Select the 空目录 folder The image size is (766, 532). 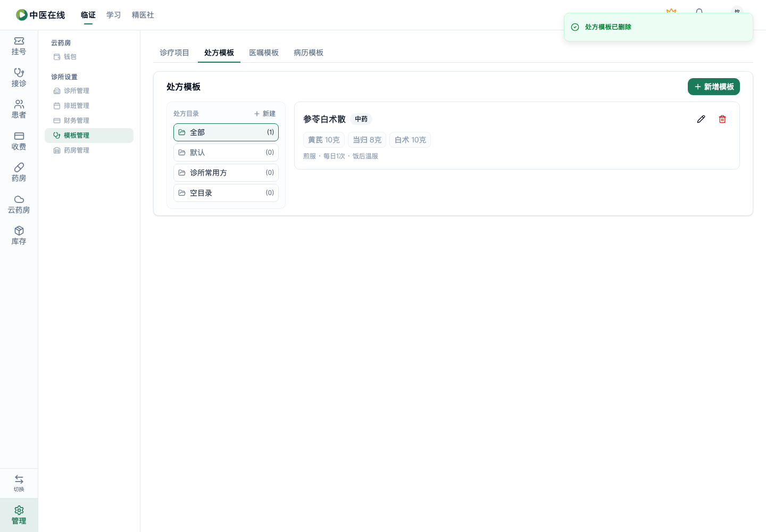pyautogui.click(x=226, y=193)
